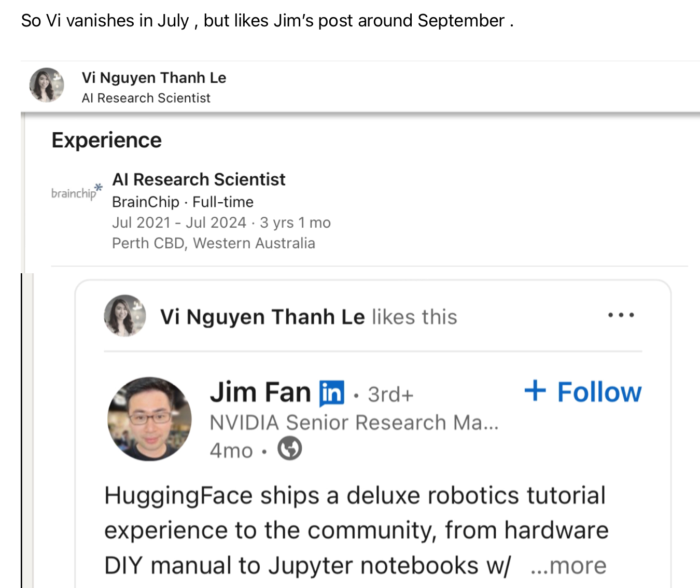The image size is (700, 588).
Task: Click the plus icon beside Follow
Action: pyautogui.click(x=535, y=390)
